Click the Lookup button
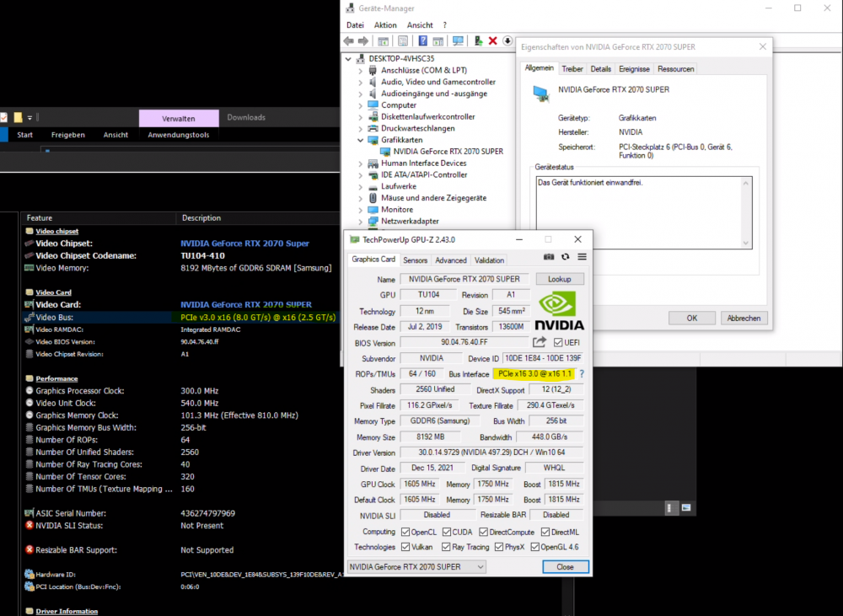 pyautogui.click(x=559, y=279)
